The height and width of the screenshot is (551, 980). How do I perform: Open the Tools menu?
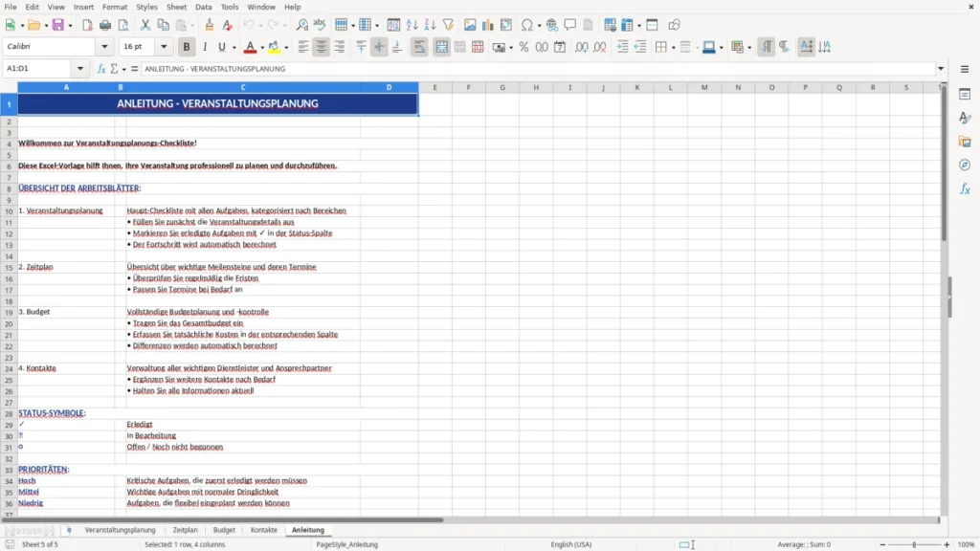pos(230,7)
